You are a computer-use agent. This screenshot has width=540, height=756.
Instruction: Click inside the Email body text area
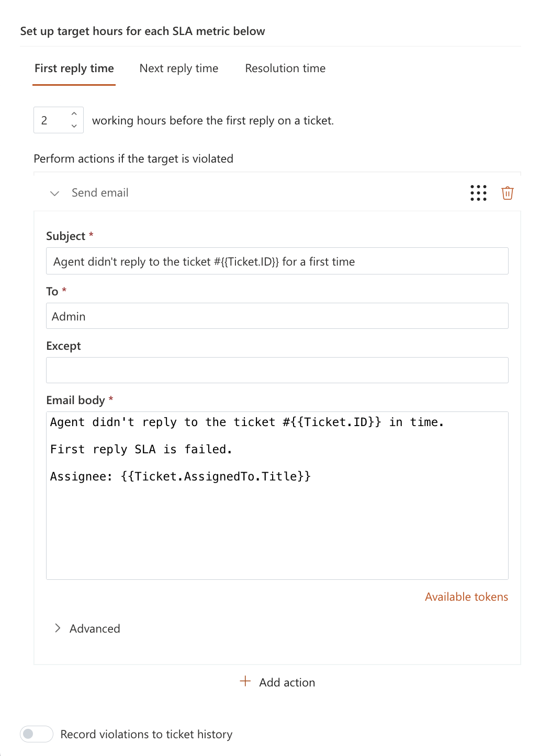click(x=277, y=523)
